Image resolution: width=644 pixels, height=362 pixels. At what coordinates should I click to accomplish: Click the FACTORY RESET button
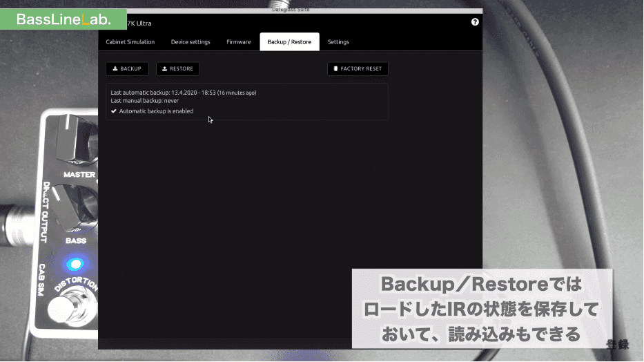358,68
